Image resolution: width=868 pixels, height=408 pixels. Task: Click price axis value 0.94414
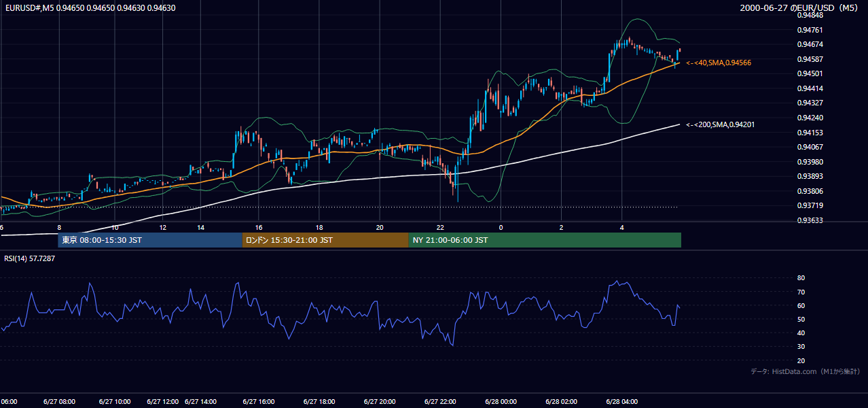tap(810, 88)
